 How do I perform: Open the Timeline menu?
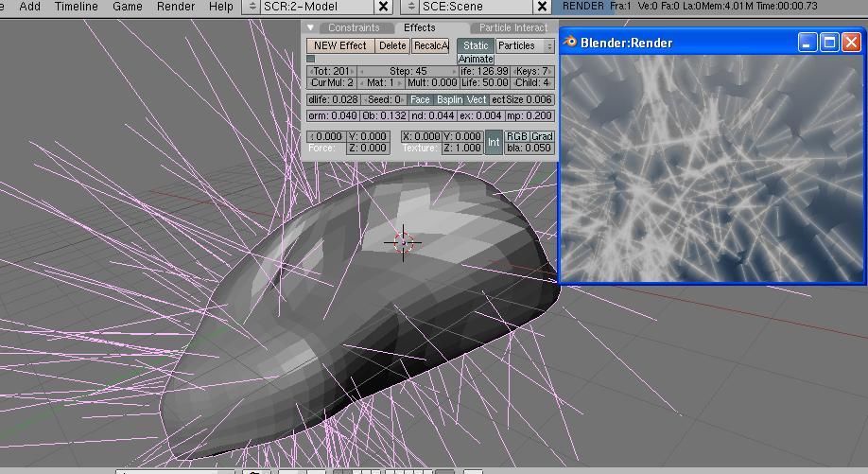point(76,7)
